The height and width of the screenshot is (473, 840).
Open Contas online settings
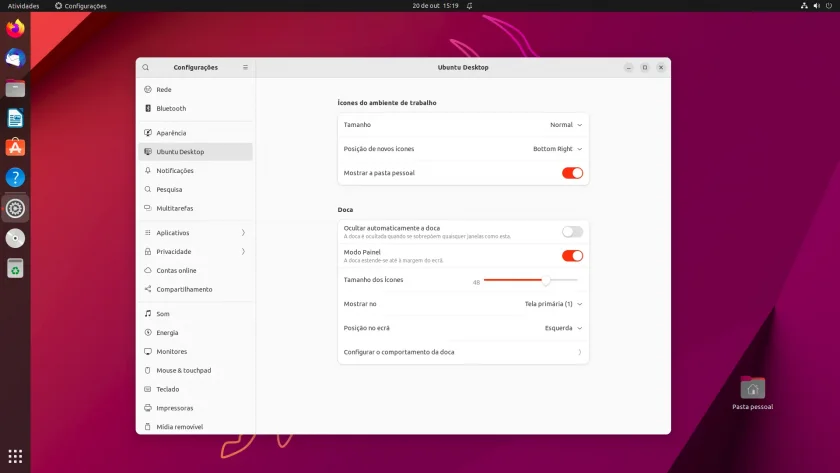[x=196, y=271]
